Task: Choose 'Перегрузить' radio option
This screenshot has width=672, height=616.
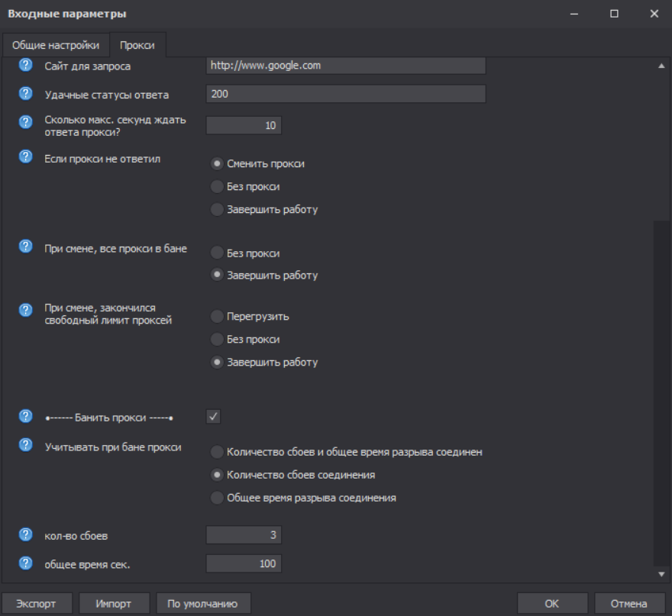Action: coord(217,316)
